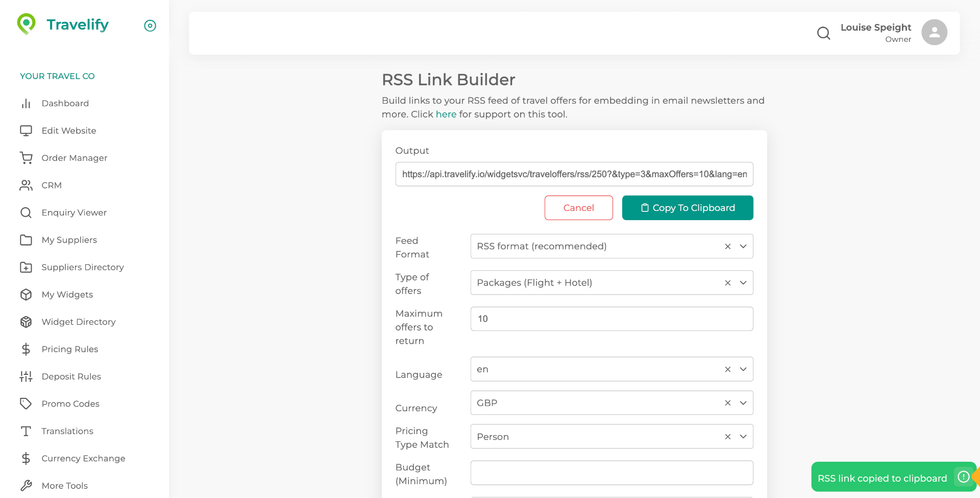Select Promo Codes in the sidebar
The image size is (980, 498).
point(70,404)
